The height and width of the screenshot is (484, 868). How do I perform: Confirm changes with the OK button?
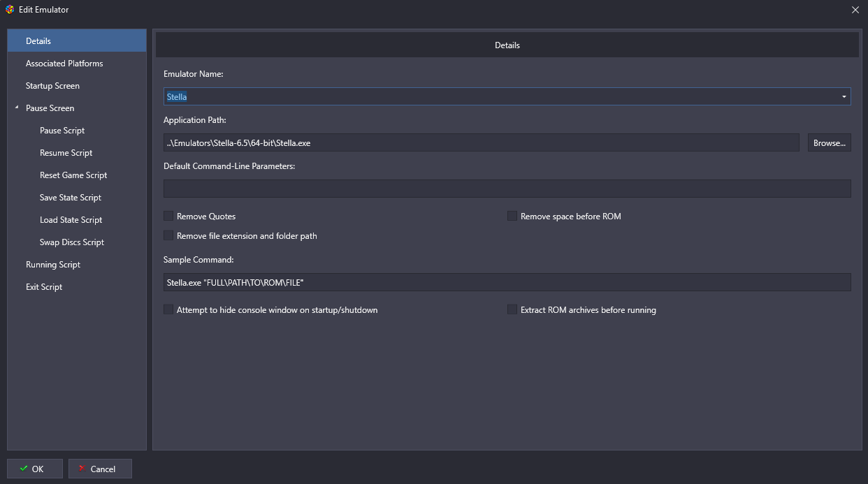[35, 469]
